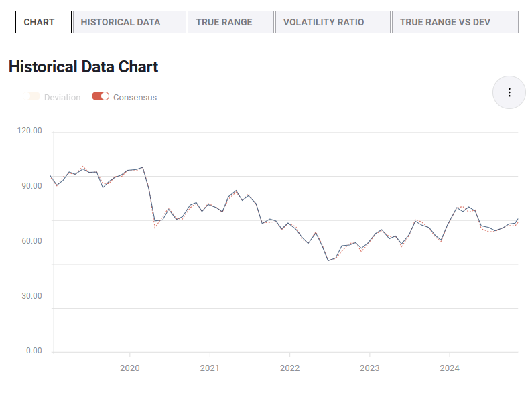Click the 2021 x-axis label
Viewport: 532px width, 399px height.
210,368
